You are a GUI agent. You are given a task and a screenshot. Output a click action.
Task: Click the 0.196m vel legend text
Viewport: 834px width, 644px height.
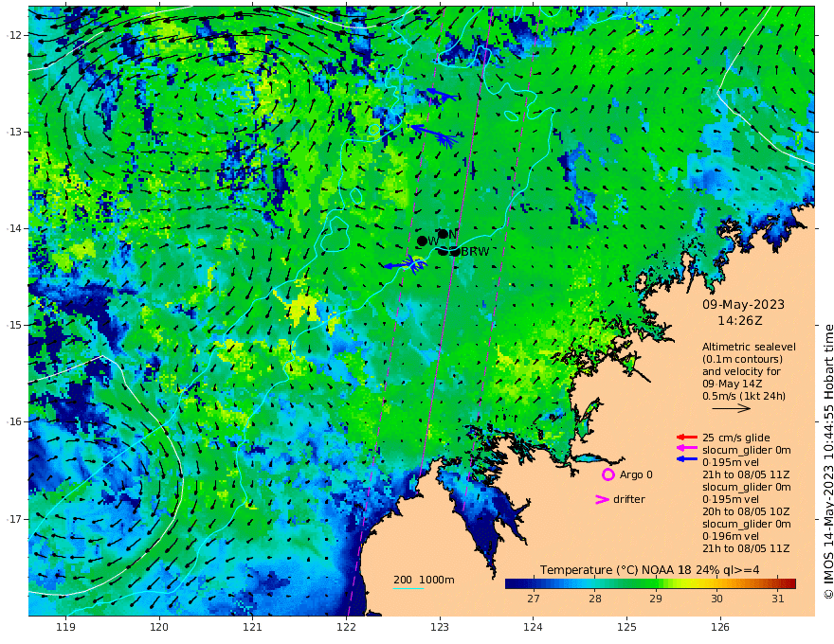(731, 536)
